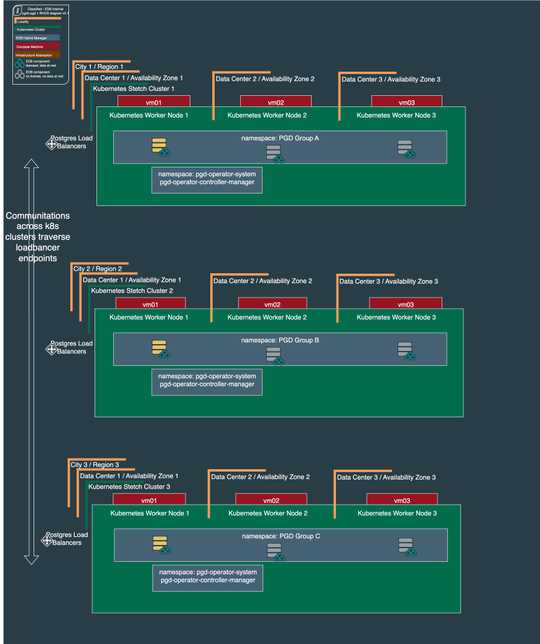Select the middle grey database icon in PGD Group B
The width and height of the screenshot is (540, 644).
tap(275, 356)
